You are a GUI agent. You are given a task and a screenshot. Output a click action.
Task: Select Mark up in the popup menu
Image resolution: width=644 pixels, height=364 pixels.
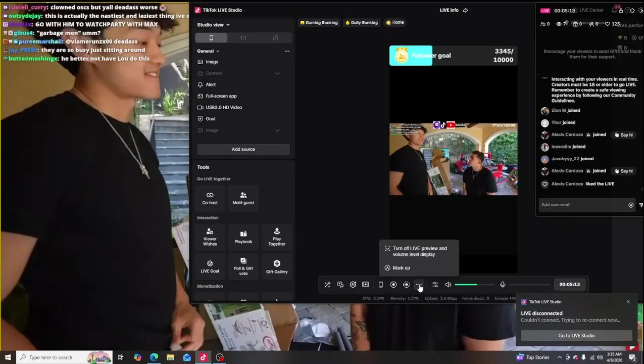click(419, 268)
